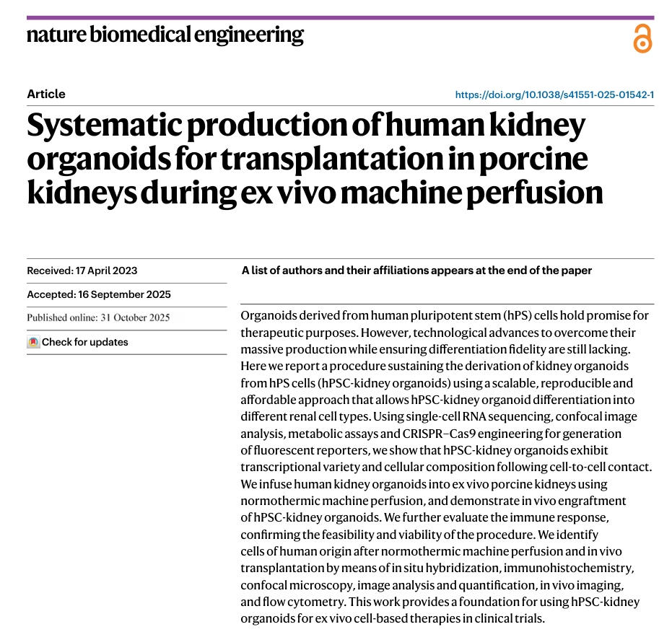The image size is (672, 632).
Task: Open the doi.org article link
Action: [554, 95]
